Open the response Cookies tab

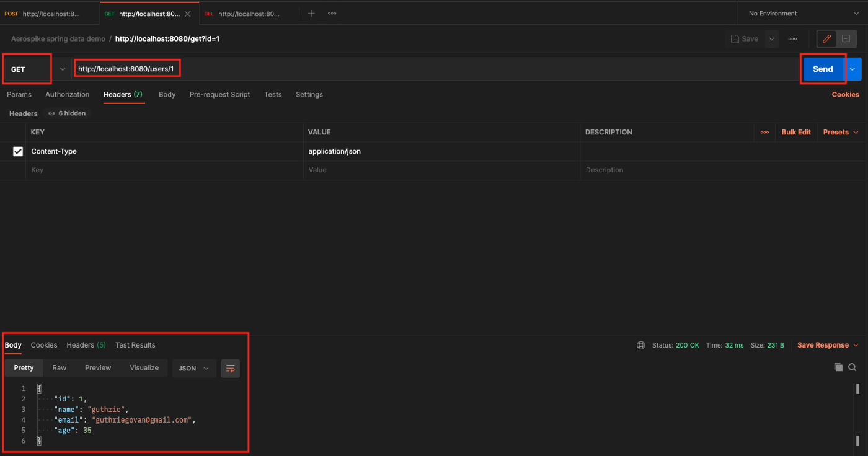click(44, 345)
